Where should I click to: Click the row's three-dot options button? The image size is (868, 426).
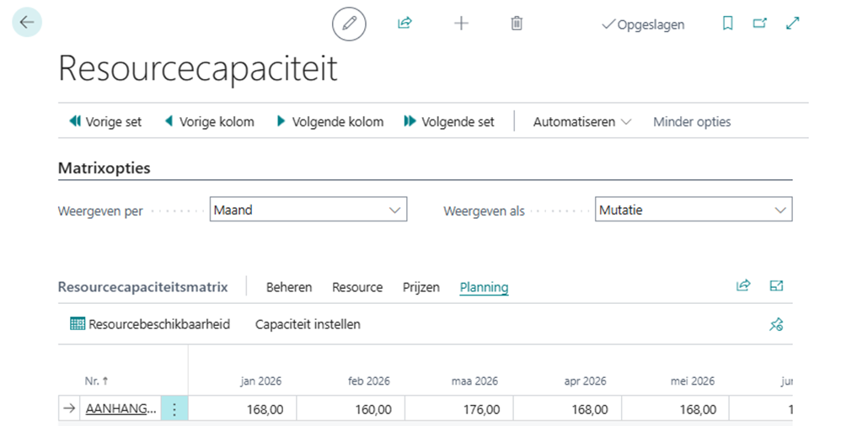(x=174, y=409)
